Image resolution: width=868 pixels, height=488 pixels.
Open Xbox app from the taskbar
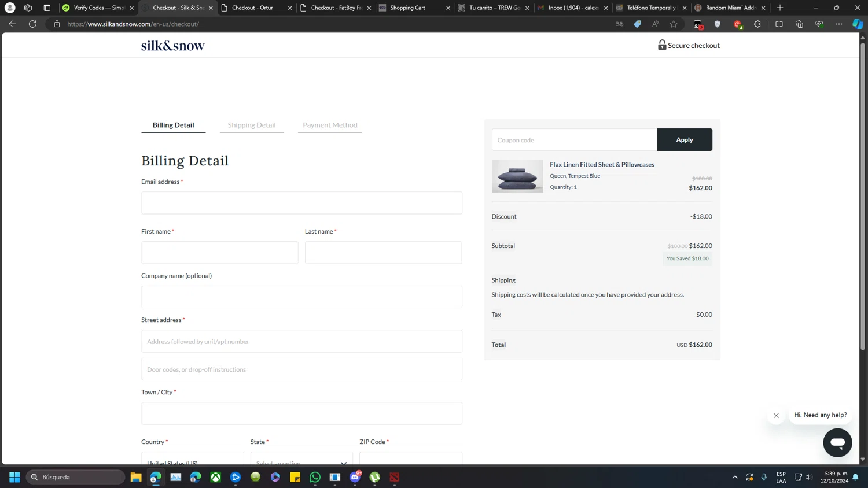click(x=216, y=477)
